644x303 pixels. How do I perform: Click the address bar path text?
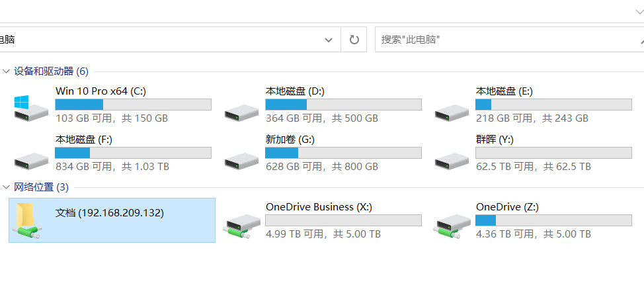point(7,40)
